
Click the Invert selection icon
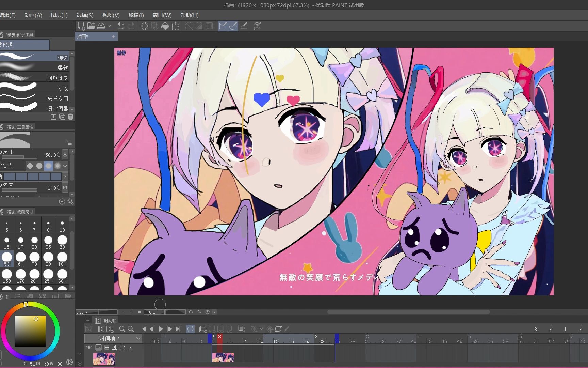(199, 26)
